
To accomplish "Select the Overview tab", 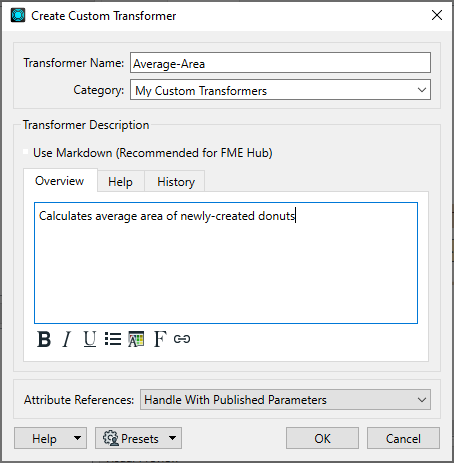I will coord(60,180).
